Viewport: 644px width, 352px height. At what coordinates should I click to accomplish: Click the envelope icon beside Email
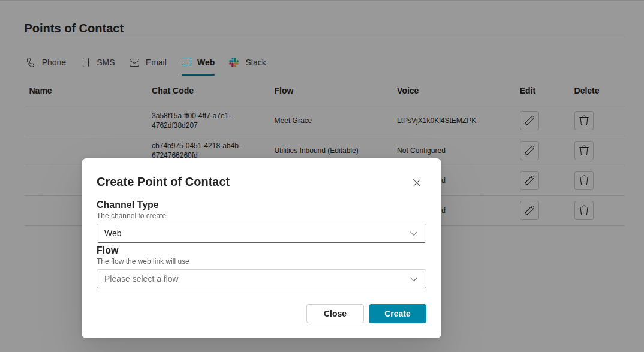click(x=134, y=62)
